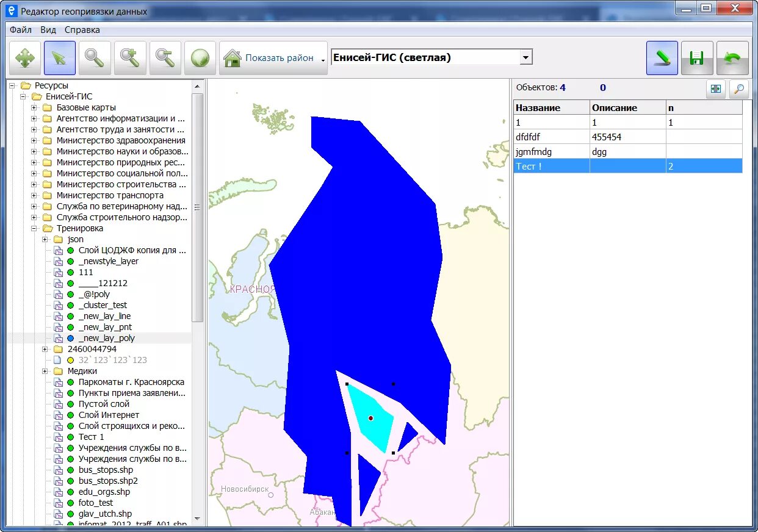The width and height of the screenshot is (758, 532).
Task: Collapse the Ресурсы root node
Action: pyautogui.click(x=12, y=85)
